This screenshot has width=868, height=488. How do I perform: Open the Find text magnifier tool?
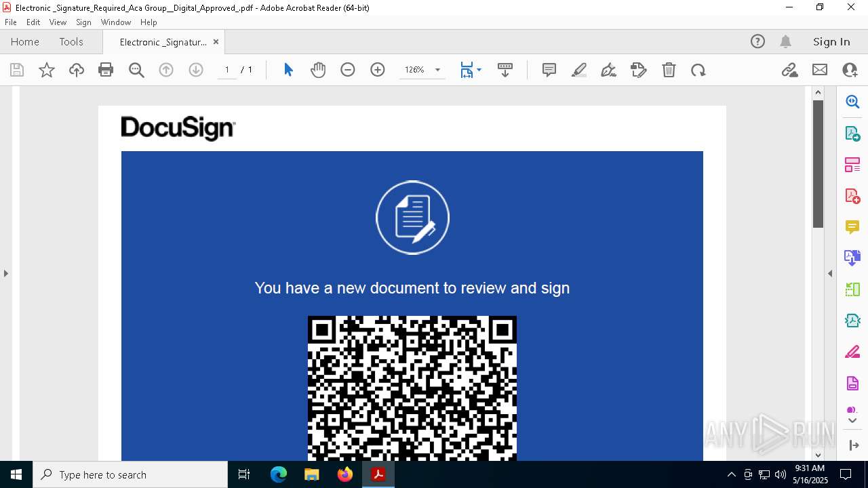click(136, 70)
